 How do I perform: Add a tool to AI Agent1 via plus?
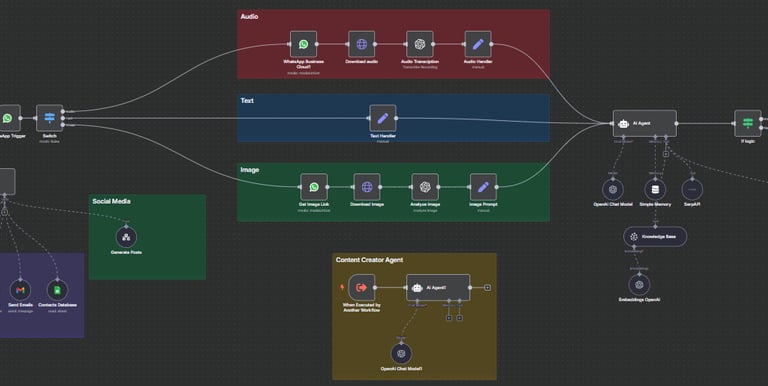tap(459, 318)
